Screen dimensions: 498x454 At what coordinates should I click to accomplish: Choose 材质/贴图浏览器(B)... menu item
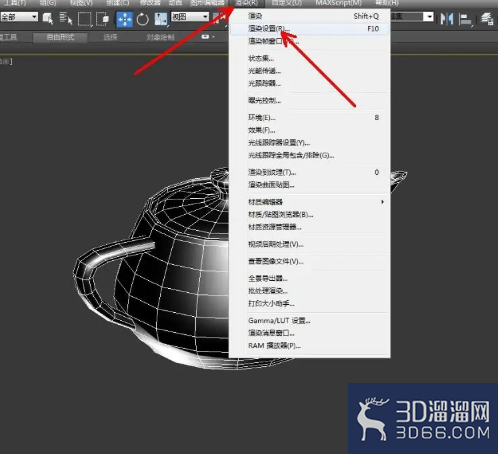[310, 214]
